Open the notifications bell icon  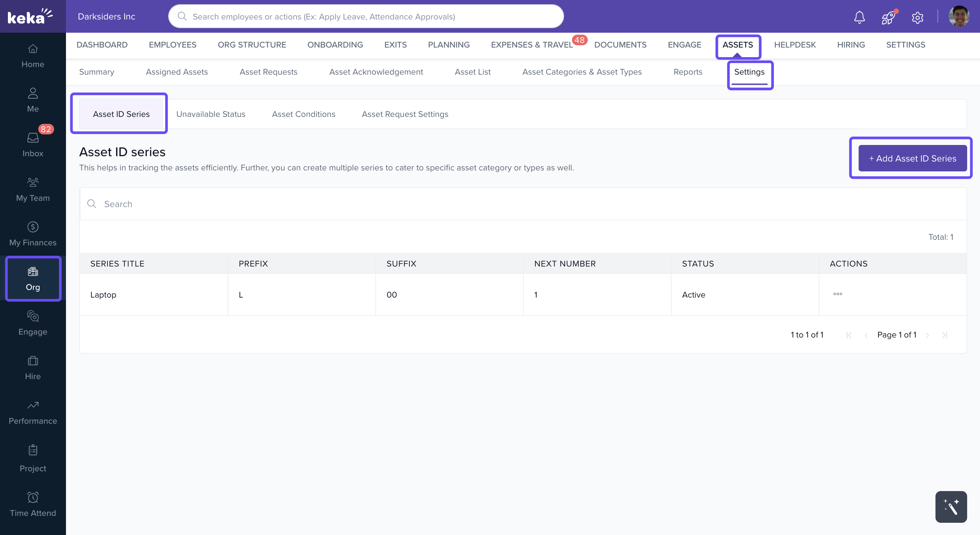coord(859,17)
